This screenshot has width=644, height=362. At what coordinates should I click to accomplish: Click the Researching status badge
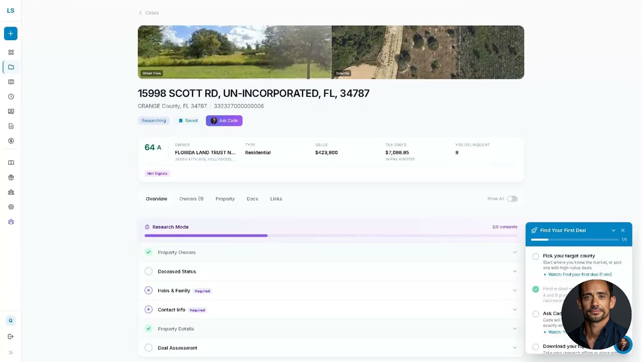(x=153, y=121)
